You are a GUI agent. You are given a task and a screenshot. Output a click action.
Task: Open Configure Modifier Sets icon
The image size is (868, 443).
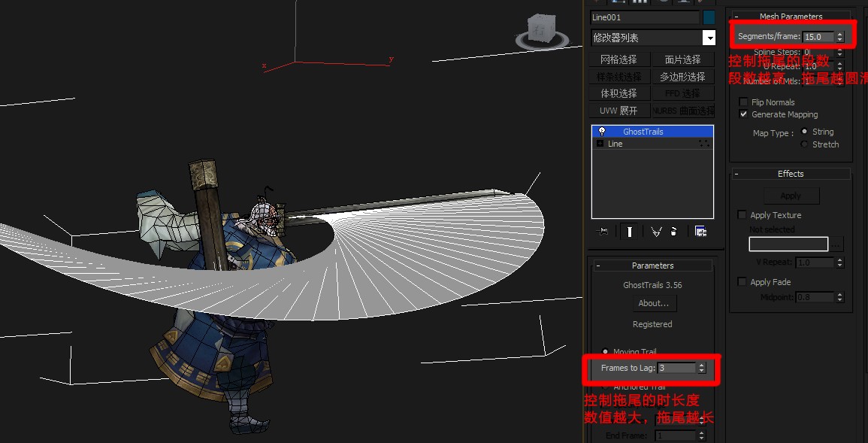click(x=701, y=232)
